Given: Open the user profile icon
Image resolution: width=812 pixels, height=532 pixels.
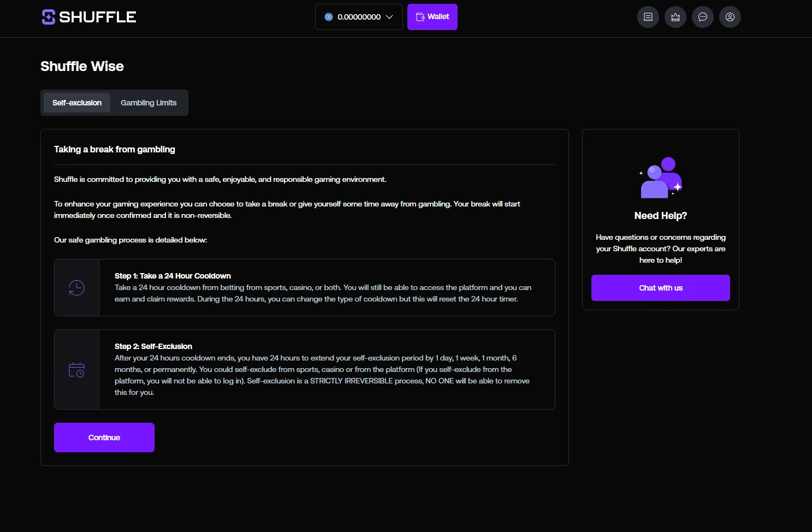Looking at the screenshot, I should 730,17.
